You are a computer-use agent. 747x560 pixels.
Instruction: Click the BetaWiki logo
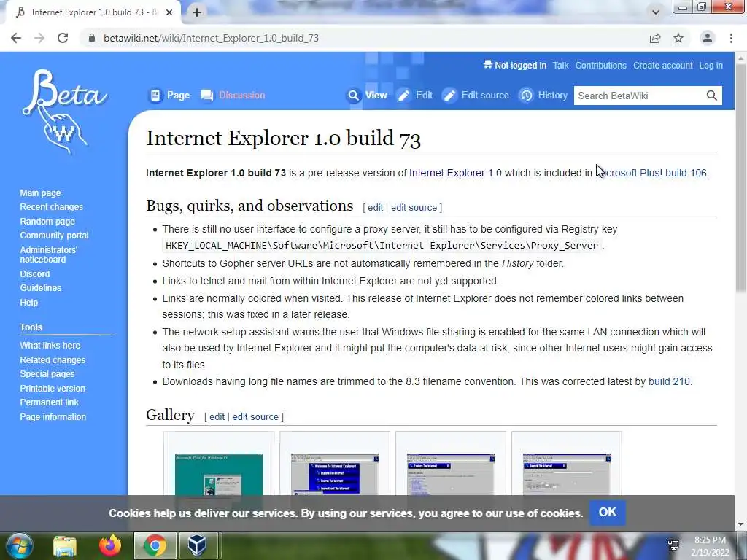pos(65,112)
